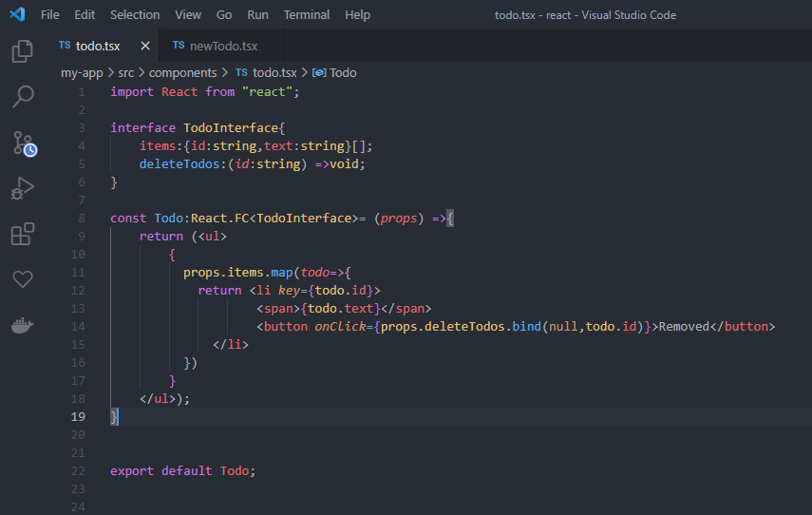812x515 pixels.
Task: Open the Docker view icon
Action: tap(23, 325)
